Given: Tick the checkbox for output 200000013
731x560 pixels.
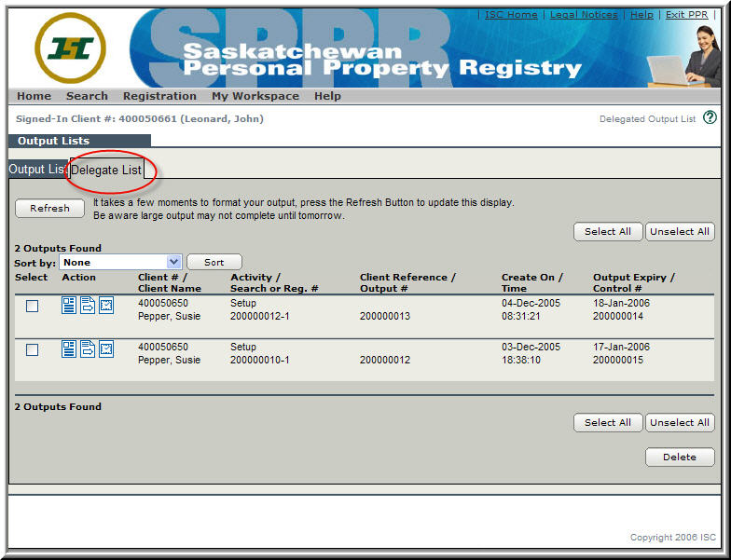Looking at the screenshot, I should pyautogui.click(x=32, y=306).
